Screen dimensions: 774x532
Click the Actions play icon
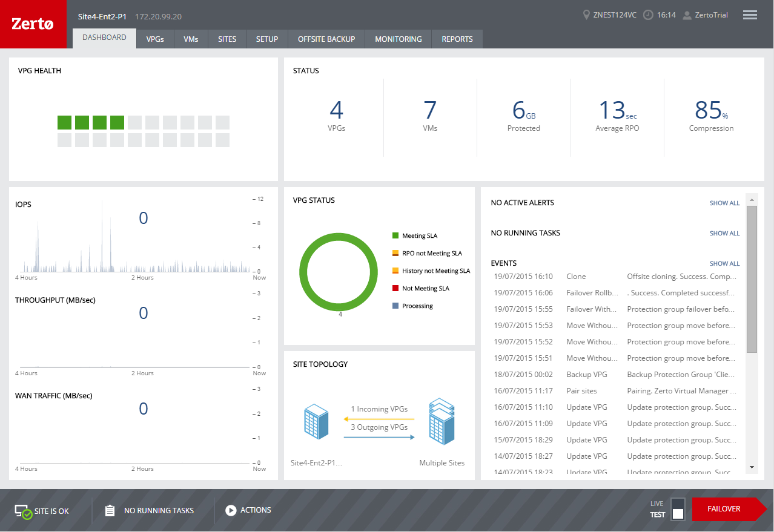click(x=230, y=510)
